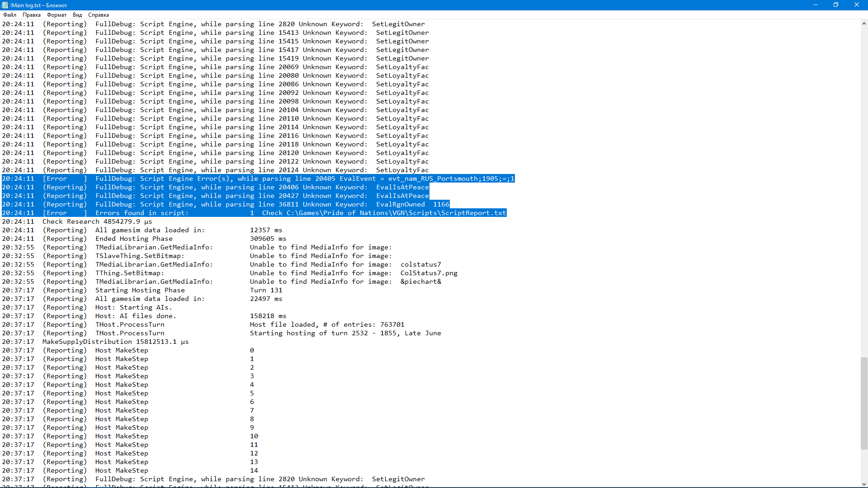Click the 'MakeSupplyDistribution 15812513.1 µs' line
The width and height of the screenshot is (868, 488).
115,342
